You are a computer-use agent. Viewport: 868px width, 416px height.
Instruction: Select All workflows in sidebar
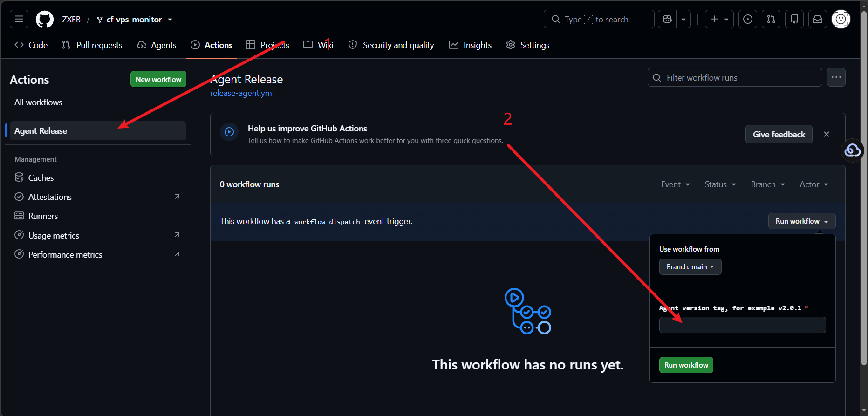click(x=38, y=102)
